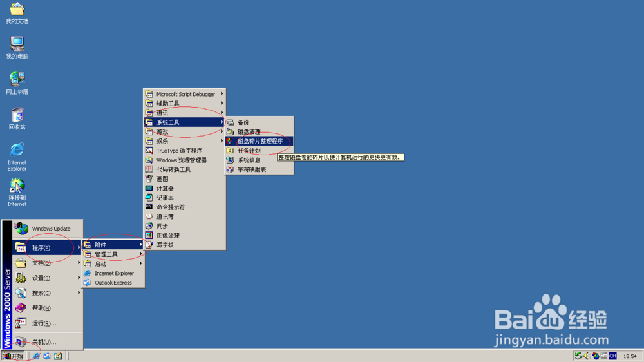Screen dimensions: 644x362
Task: Select the 连接到 Internet desktop icon
Action: [x=17, y=193]
